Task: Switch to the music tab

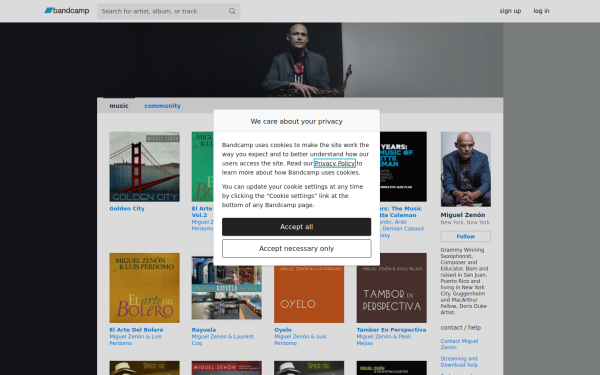Action: [119, 106]
